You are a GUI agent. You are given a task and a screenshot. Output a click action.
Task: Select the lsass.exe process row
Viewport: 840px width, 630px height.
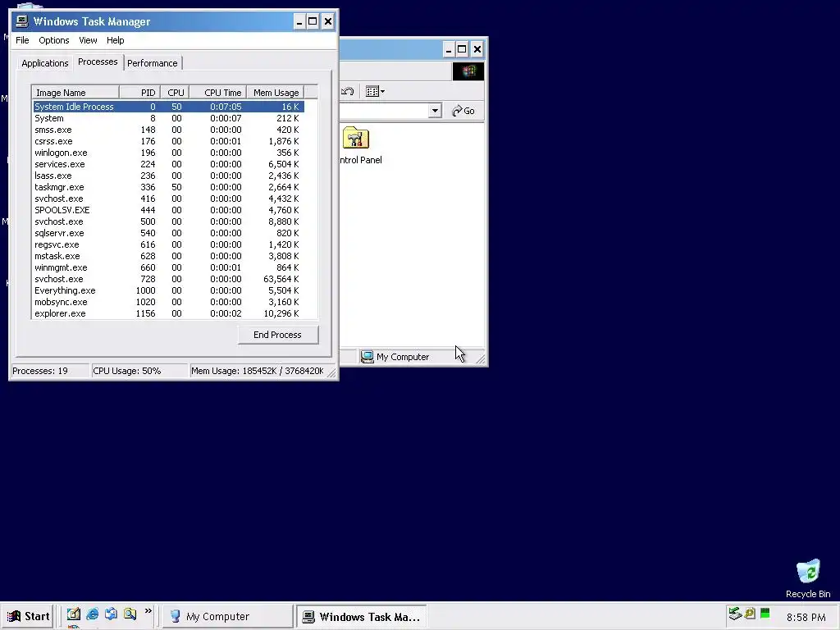pos(168,176)
